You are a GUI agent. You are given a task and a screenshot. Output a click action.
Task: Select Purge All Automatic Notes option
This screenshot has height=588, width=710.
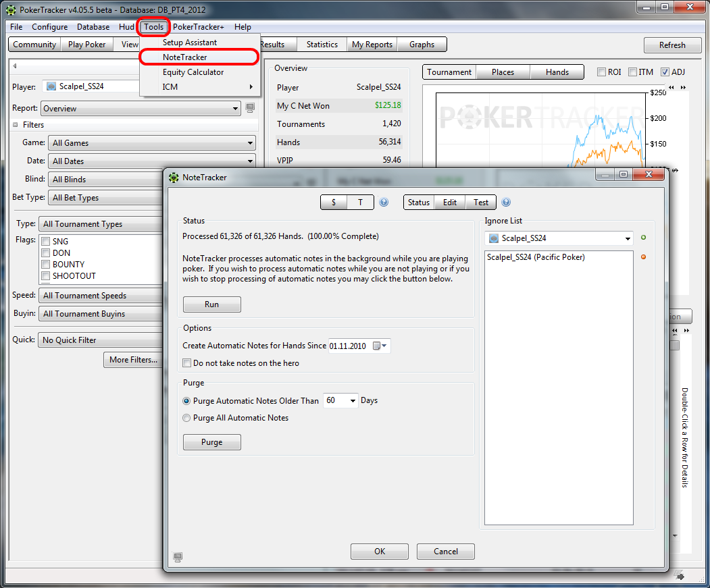[186, 419]
